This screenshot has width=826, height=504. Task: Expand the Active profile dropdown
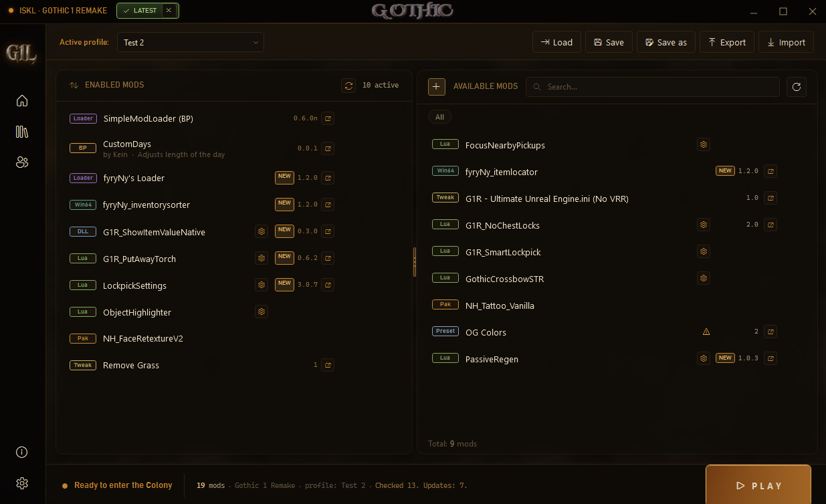click(191, 42)
